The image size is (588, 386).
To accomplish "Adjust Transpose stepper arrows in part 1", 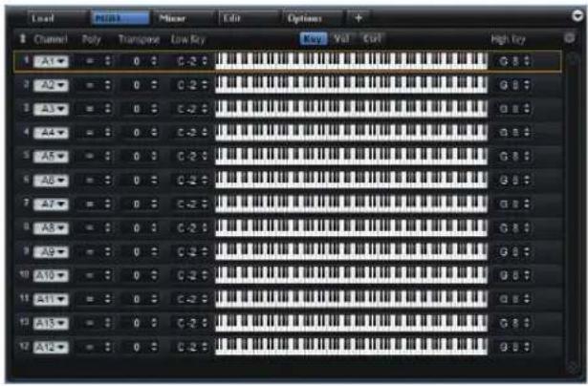I will pyautogui.click(x=154, y=61).
